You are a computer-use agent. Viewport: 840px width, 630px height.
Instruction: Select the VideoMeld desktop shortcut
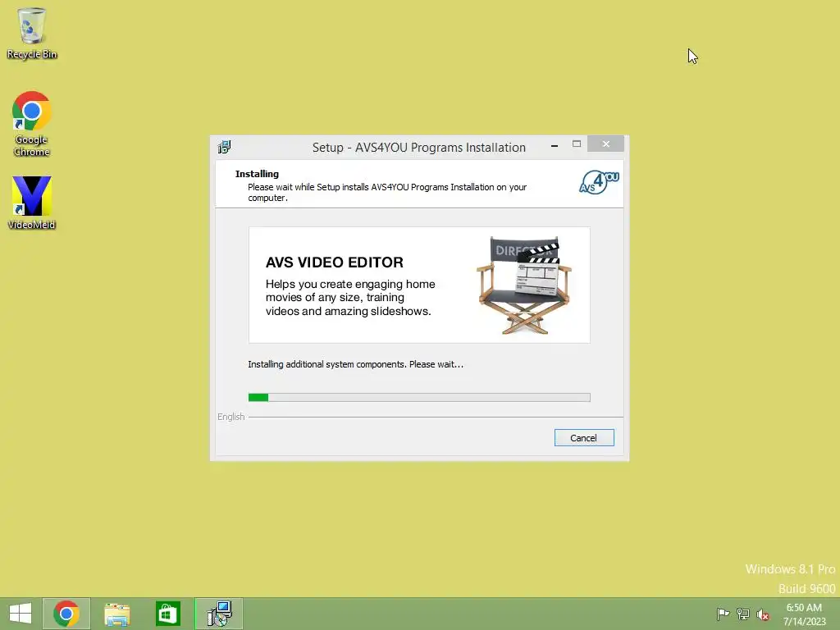coord(32,203)
